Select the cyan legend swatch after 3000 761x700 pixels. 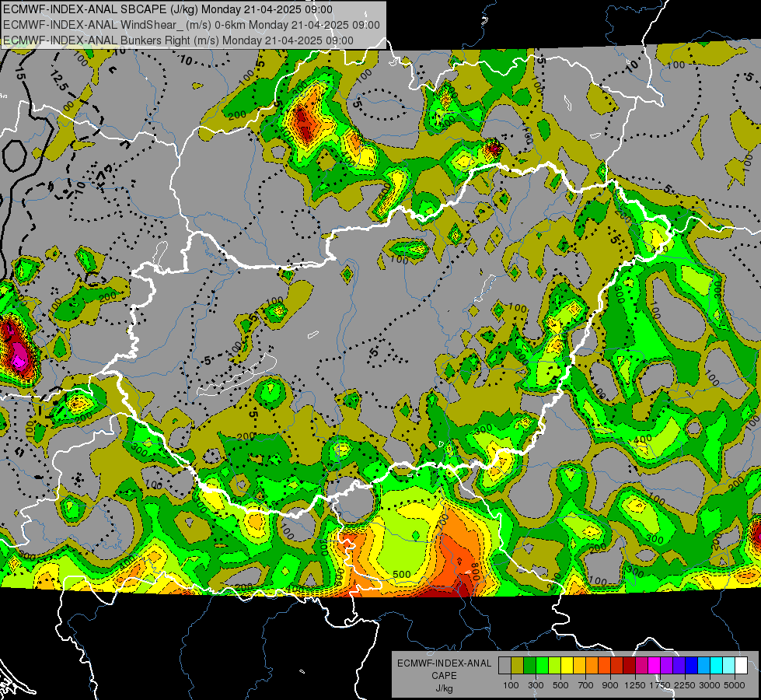pyautogui.click(x=717, y=666)
